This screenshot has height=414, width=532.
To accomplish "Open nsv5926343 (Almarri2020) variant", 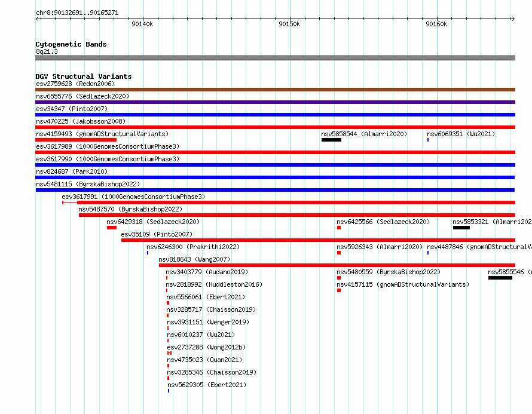I will pyautogui.click(x=380, y=247).
